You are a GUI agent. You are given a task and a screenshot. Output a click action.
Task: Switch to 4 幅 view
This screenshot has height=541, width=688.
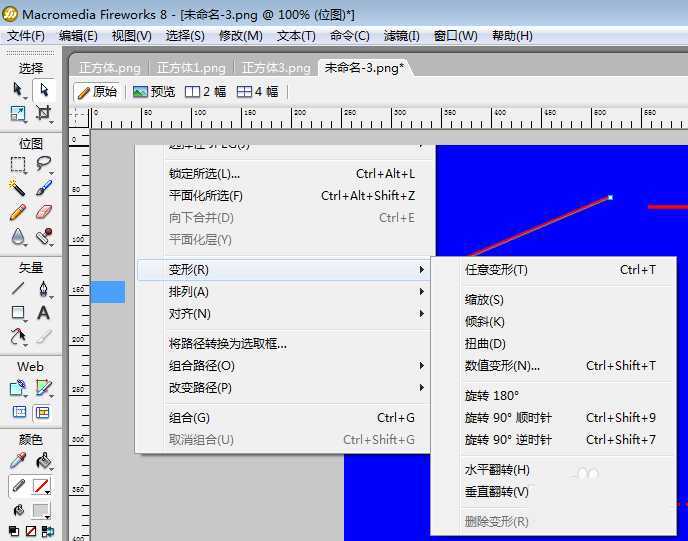[x=258, y=92]
